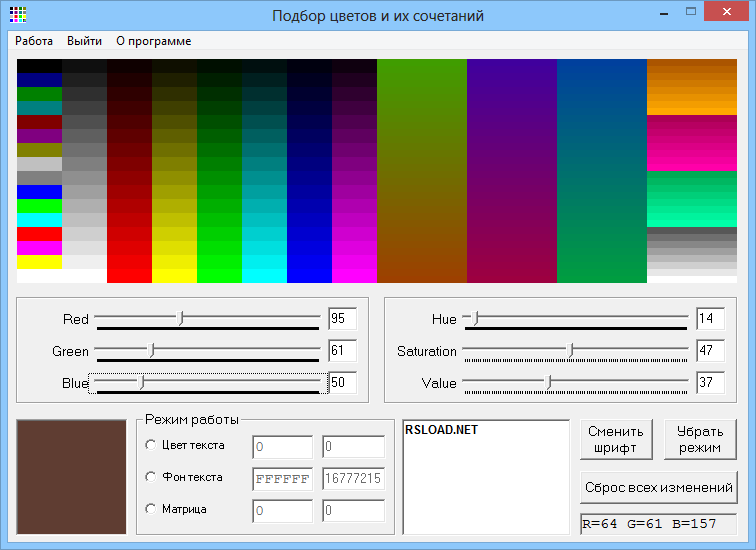Pick the brightest magenta at the bottom of the magenta column

point(354,276)
